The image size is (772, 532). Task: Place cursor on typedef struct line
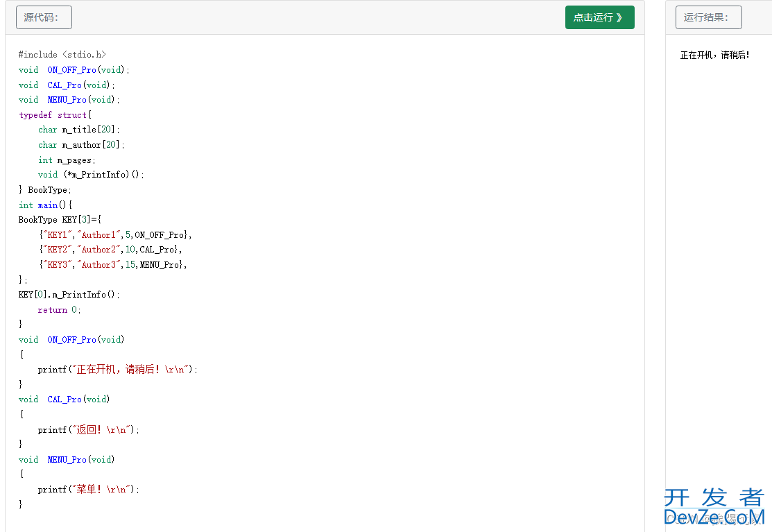(55, 115)
